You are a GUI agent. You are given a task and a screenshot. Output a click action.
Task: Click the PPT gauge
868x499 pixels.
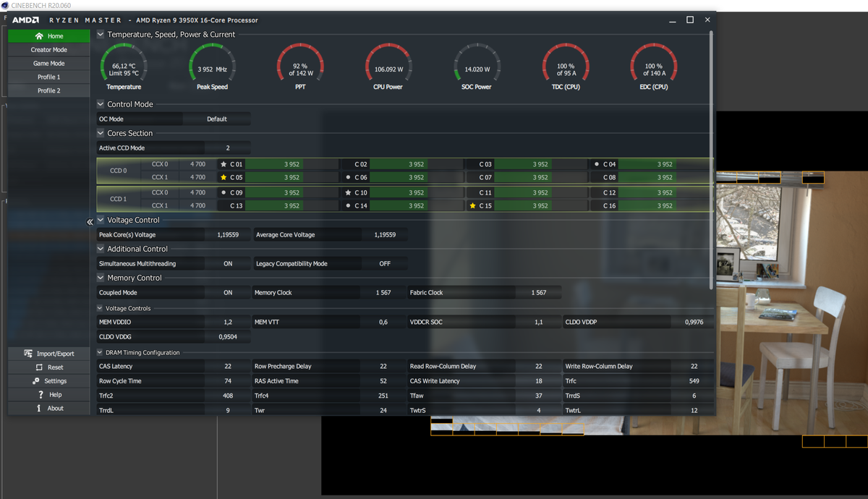click(x=300, y=67)
